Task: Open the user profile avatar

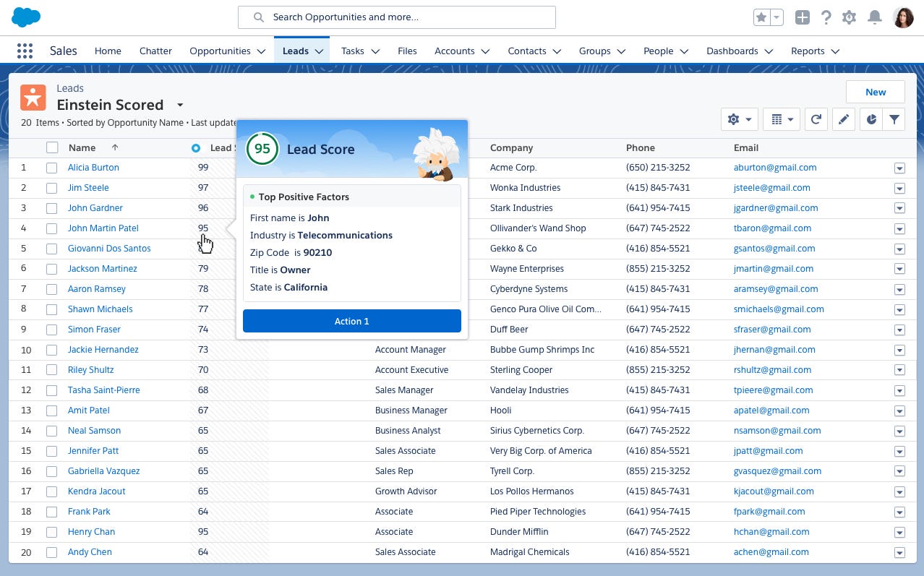Action: click(903, 17)
